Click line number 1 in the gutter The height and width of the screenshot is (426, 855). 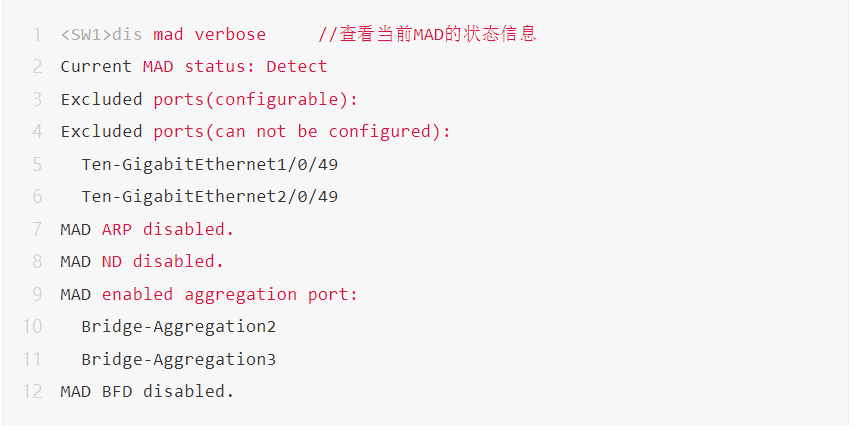point(36,35)
